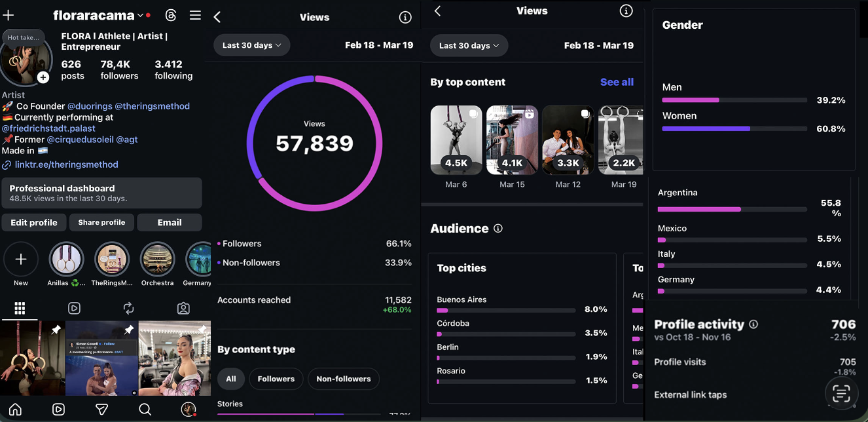Click info icon beside Profile activity
868x422 pixels.
click(753, 324)
